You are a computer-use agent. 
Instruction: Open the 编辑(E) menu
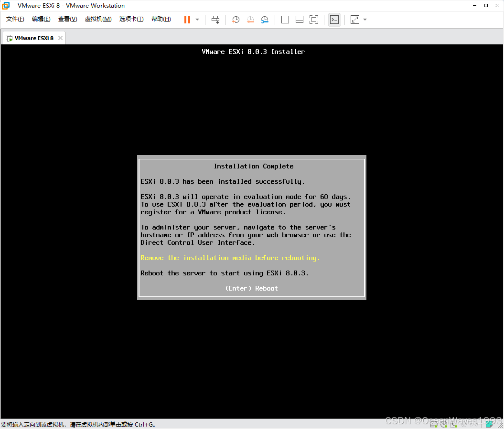click(x=41, y=19)
